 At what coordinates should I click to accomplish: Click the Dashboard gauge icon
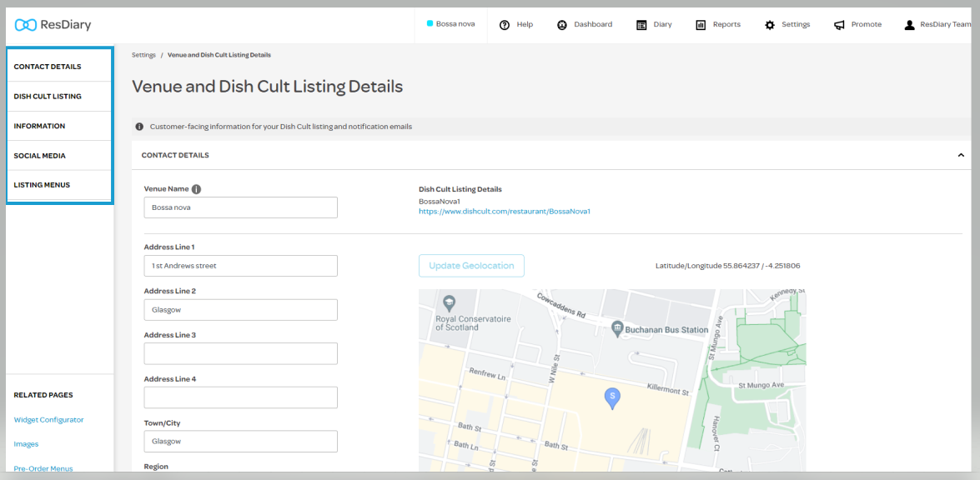(562, 25)
